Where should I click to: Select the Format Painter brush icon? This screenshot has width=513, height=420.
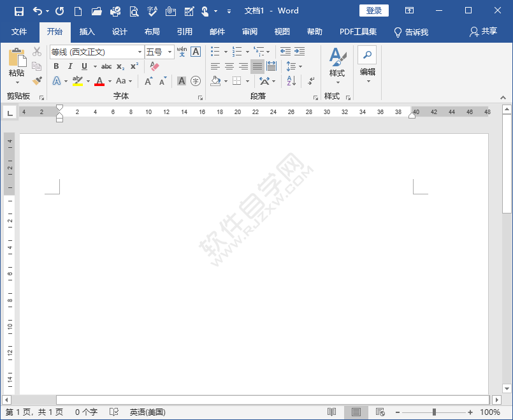pyautogui.click(x=37, y=81)
